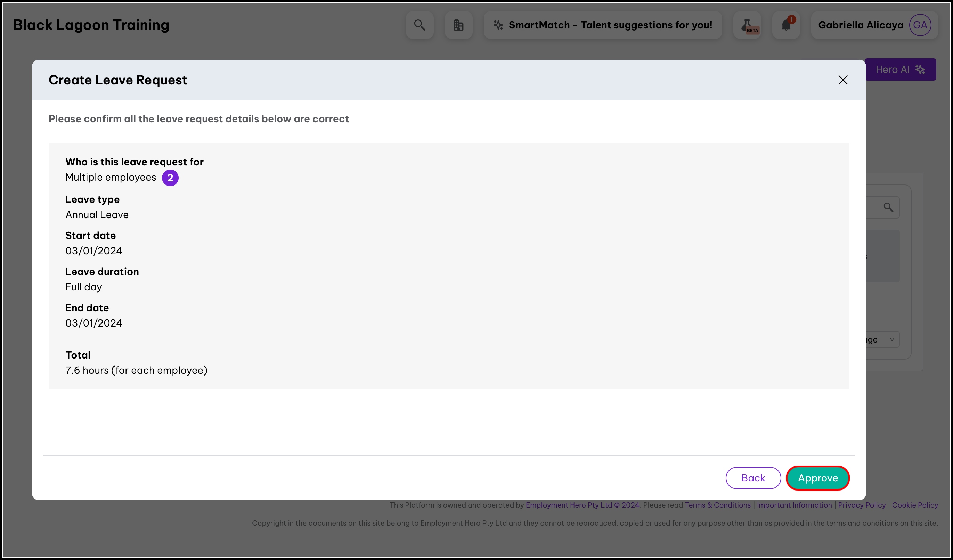Open Gabriella Alicaya profile menu

pyautogui.click(x=860, y=25)
